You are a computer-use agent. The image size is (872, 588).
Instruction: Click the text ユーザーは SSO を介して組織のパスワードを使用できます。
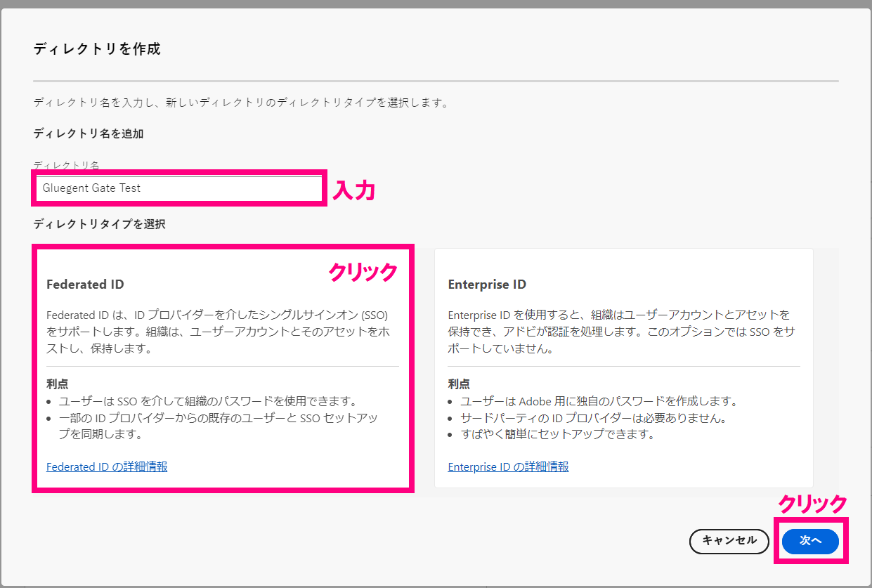pos(208,402)
